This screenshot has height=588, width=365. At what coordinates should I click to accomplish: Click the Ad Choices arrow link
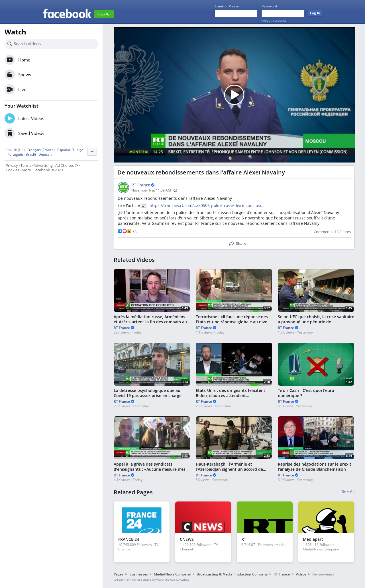coord(76,165)
